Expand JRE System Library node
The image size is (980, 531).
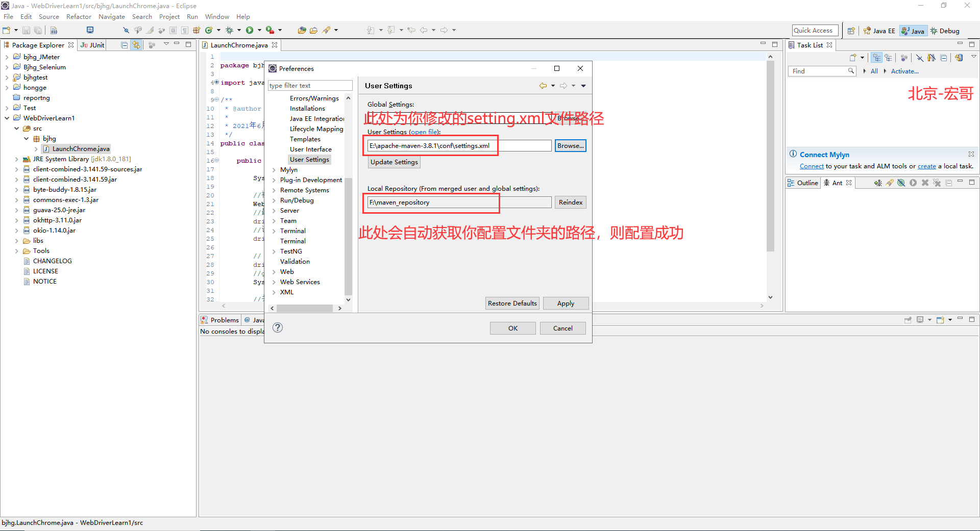point(17,159)
